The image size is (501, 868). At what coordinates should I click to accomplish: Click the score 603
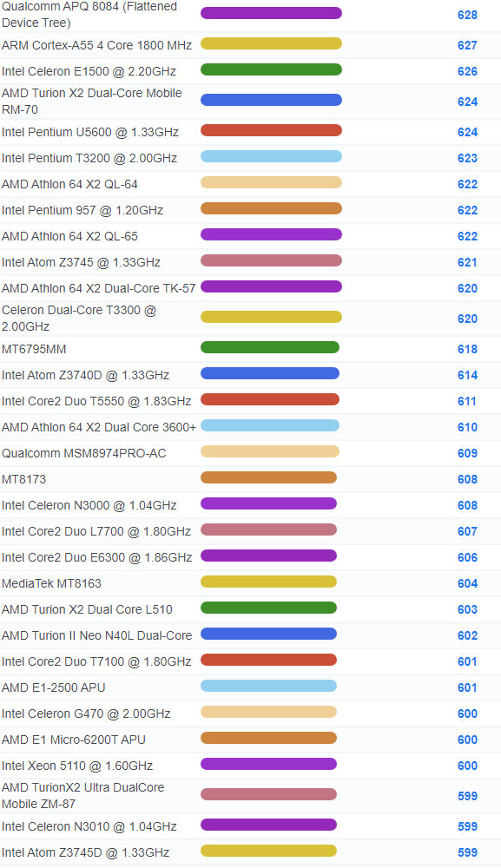coord(467,609)
